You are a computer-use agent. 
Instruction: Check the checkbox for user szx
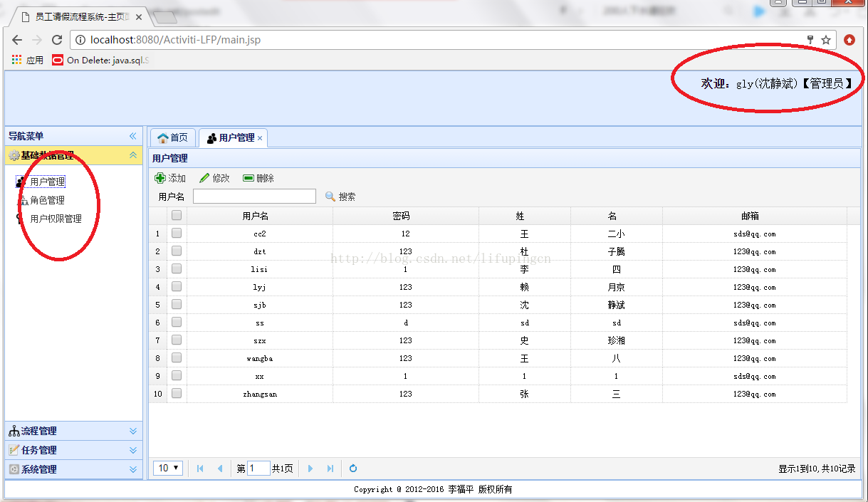177,340
